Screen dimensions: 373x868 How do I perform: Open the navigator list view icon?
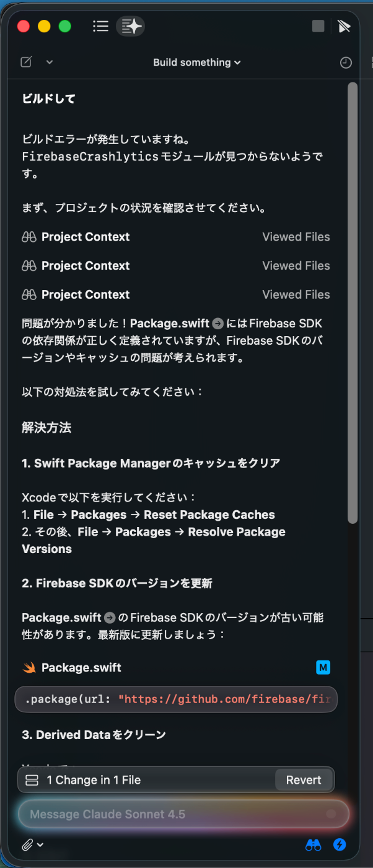tap(100, 26)
